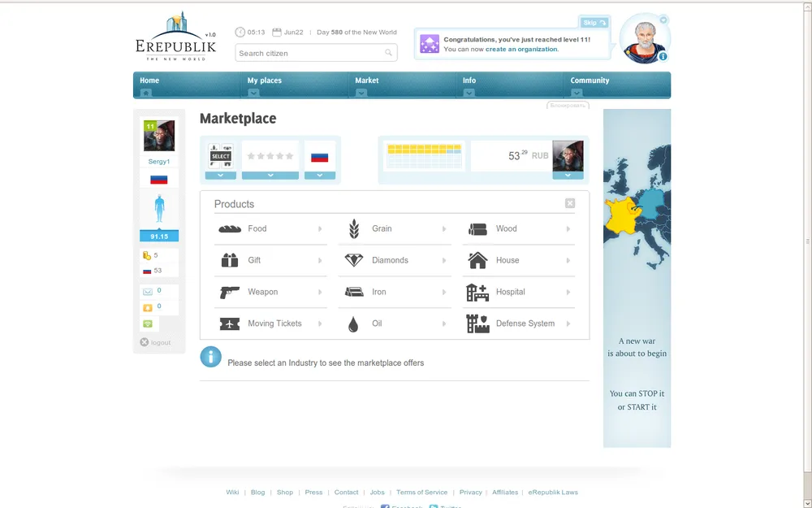Viewport: 812px width, 508px height.
Task: Open the Community menu chevron
Action: click(577, 93)
